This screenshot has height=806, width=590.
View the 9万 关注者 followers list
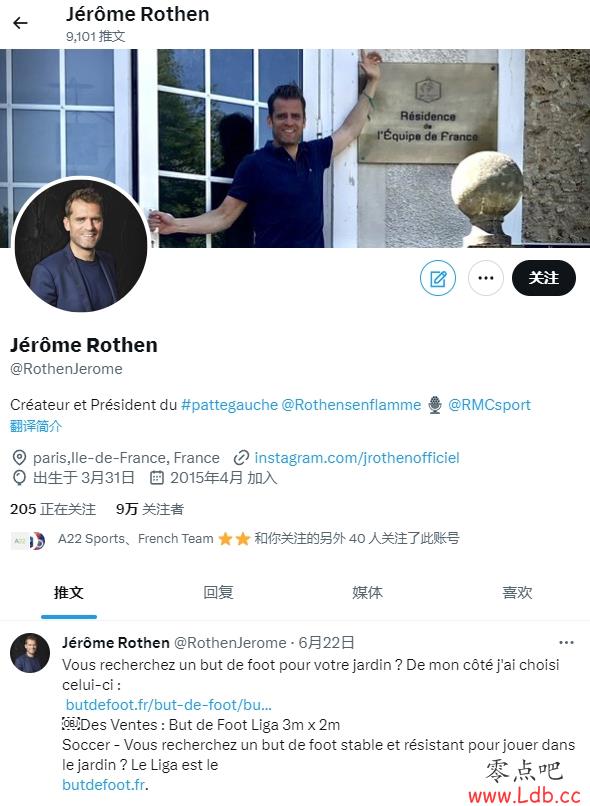[150, 509]
